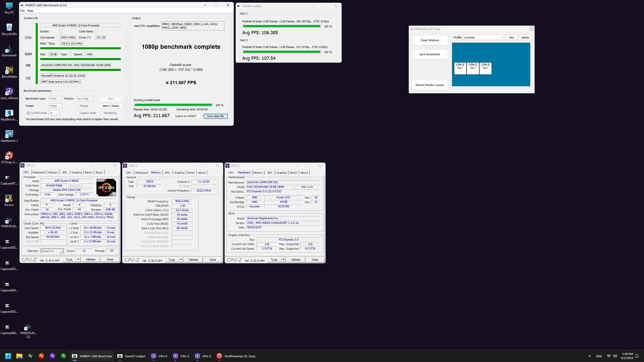Switch to TechPowerUp OC Snap taskbar item

point(236,356)
